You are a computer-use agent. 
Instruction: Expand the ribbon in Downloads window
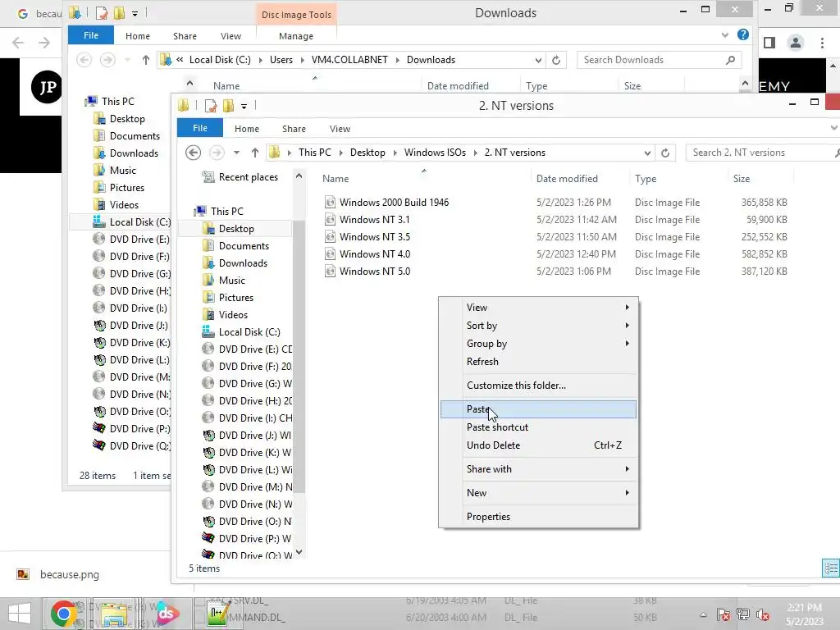click(x=725, y=34)
